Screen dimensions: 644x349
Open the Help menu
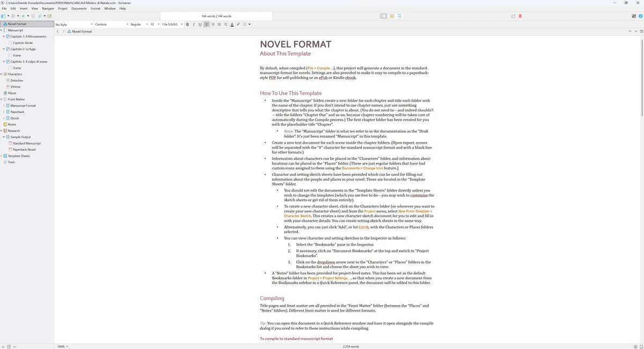click(x=122, y=9)
